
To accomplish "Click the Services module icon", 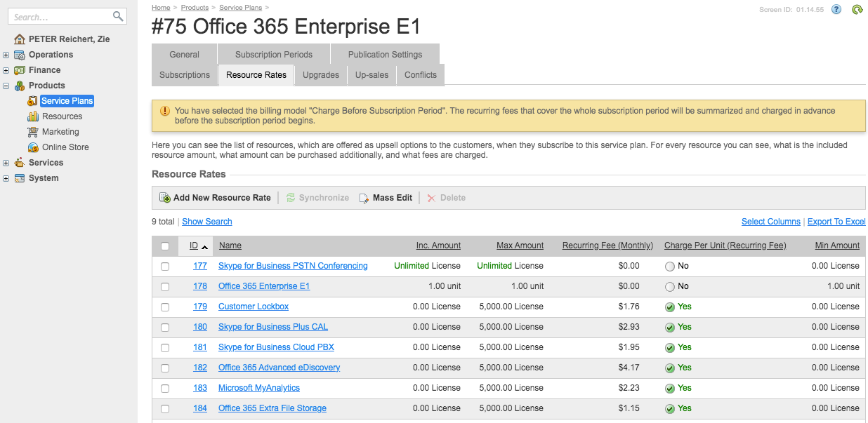I will coord(20,163).
